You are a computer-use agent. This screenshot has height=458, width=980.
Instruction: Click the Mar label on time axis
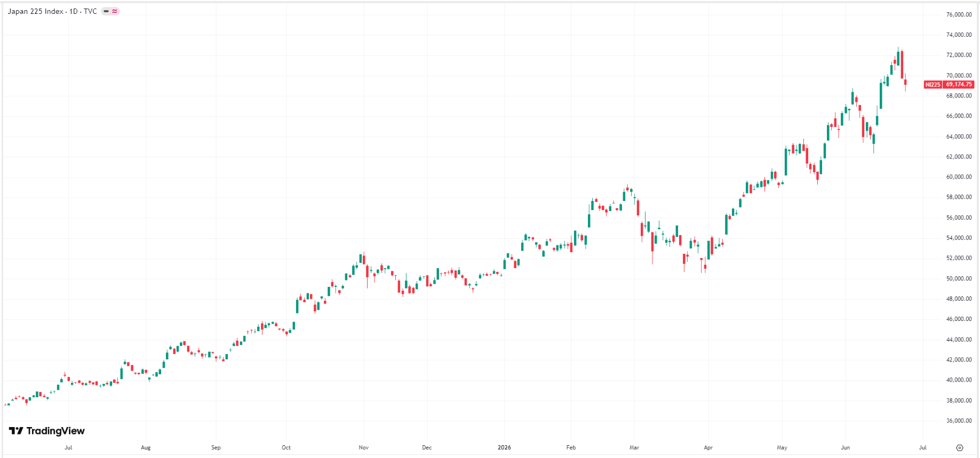pos(634,447)
